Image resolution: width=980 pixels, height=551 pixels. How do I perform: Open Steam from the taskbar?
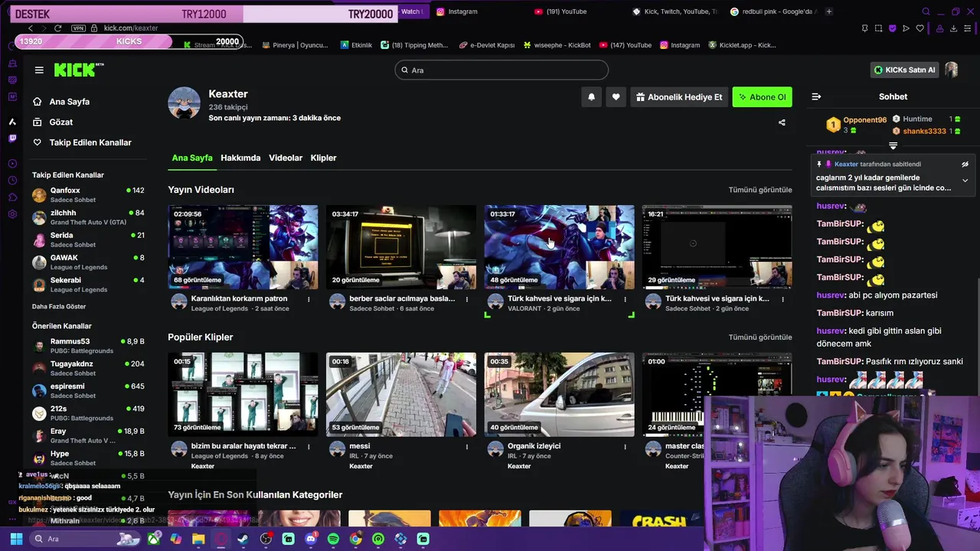[x=243, y=539]
